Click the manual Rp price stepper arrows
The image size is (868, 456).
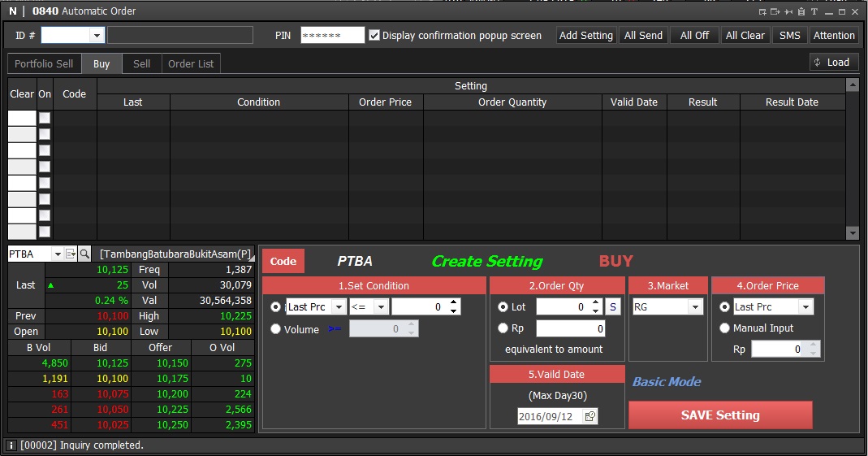point(814,349)
